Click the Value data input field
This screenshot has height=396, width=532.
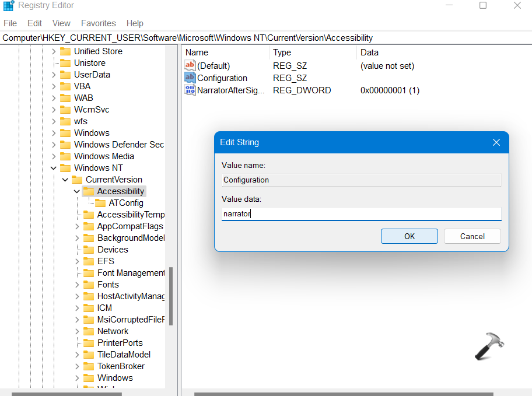pyautogui.click(x=361, y=214)
